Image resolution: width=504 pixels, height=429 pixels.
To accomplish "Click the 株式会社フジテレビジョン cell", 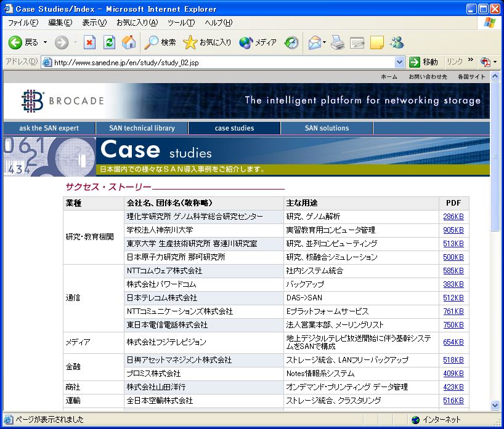I will (x=204, y=342).
